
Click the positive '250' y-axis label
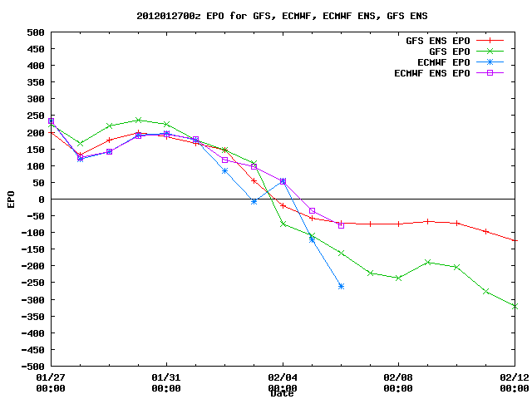point(36,116)
